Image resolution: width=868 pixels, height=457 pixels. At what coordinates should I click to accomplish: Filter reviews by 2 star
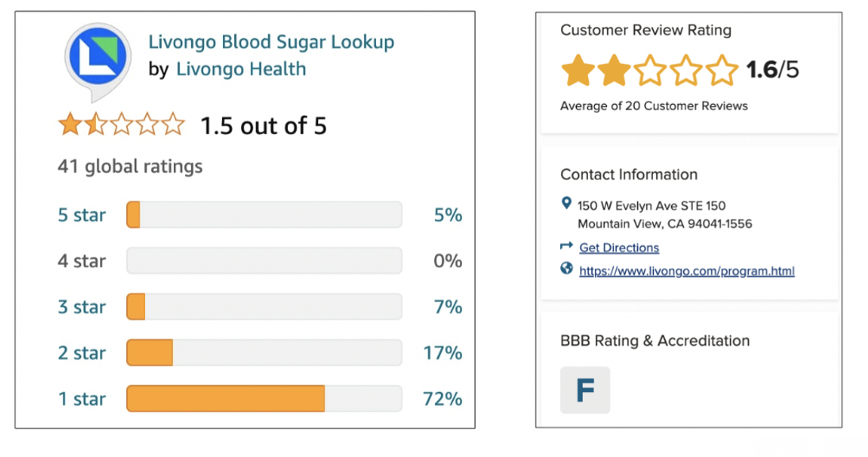pyautogui.click(x=82, y=353)
